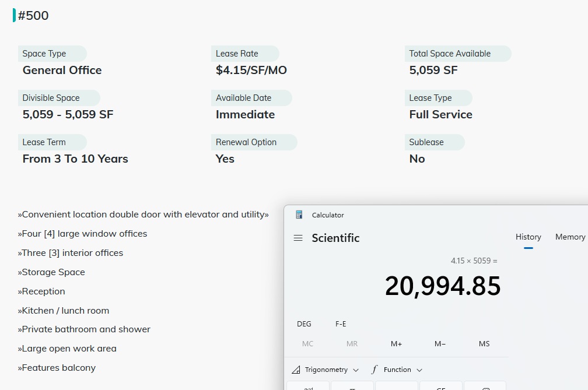Click the Scientific mode heading
This screenshot has height=390, width=588.
point(335,238)
